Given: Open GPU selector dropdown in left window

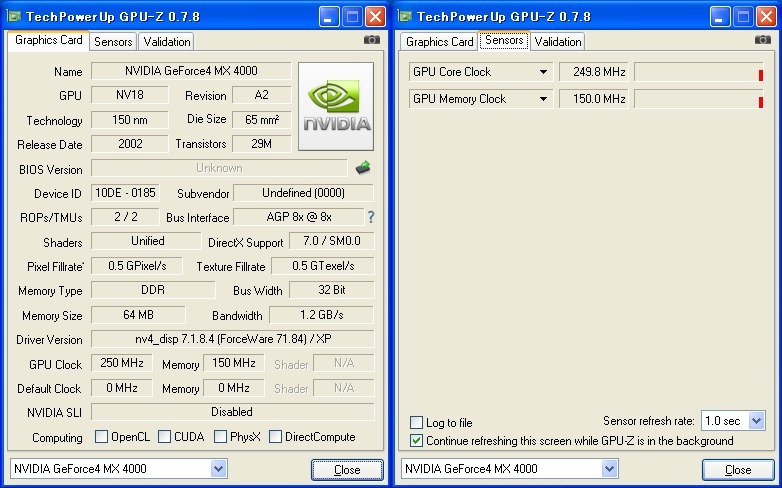Looking at the screenshot, I should 218,469.
